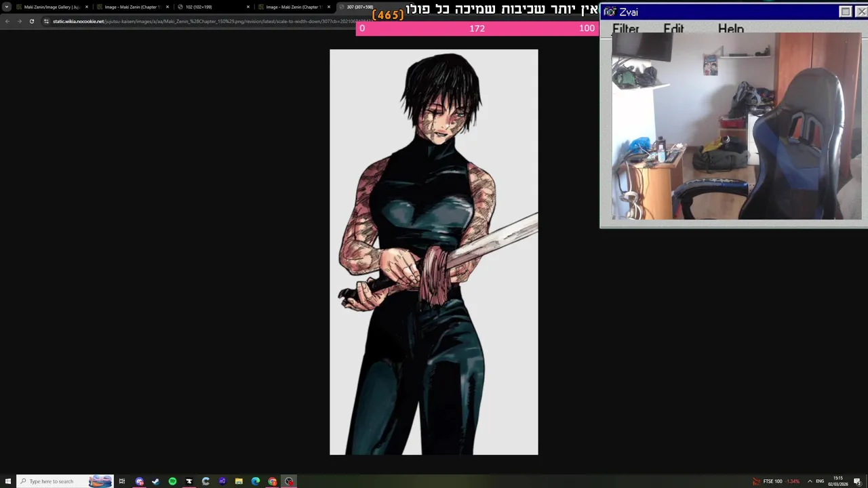Open the blue swirl C taskbar app
The height and width of the screenshot is (488, 868).
tap(205, 481)
